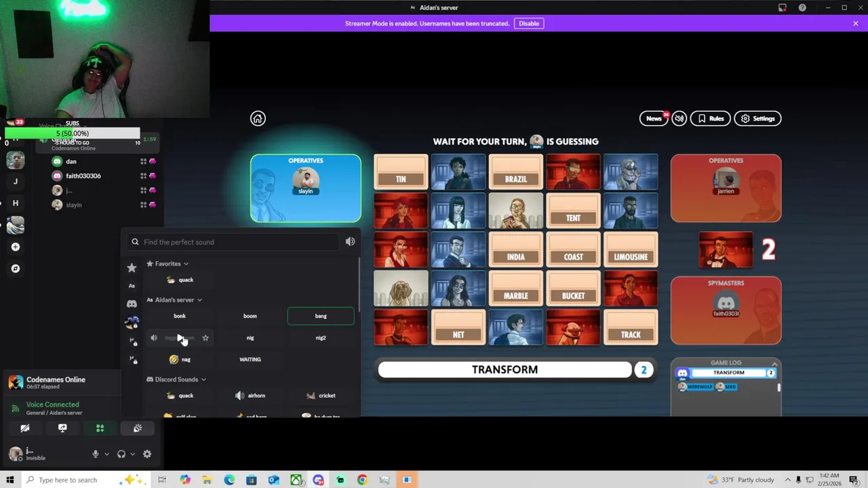Select the BRAZIL card
The width and height of the screenshot is (868, 488).
tap(516, 172)
